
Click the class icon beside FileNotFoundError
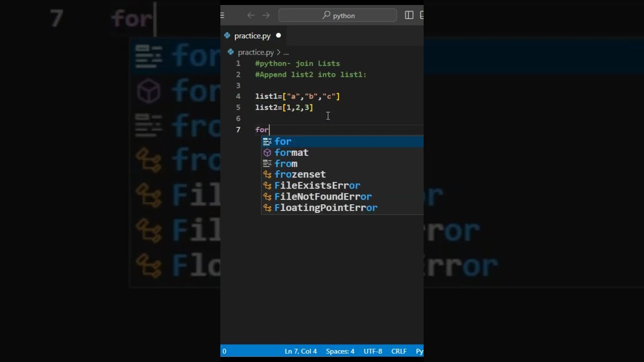[267, 197]
